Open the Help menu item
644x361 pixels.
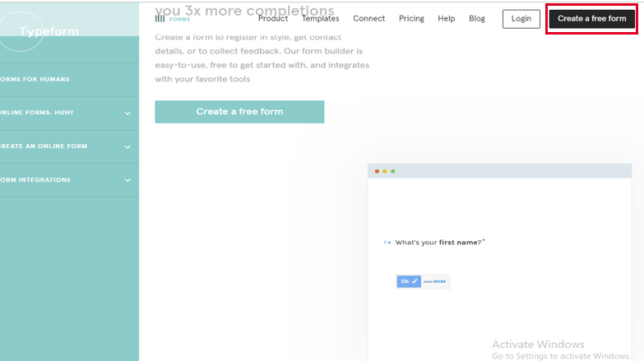click(x=446, y=18)
